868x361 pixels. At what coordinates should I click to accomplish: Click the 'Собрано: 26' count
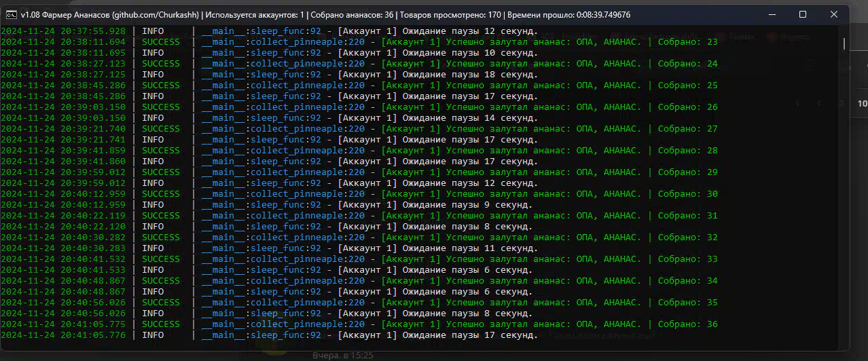687,107
